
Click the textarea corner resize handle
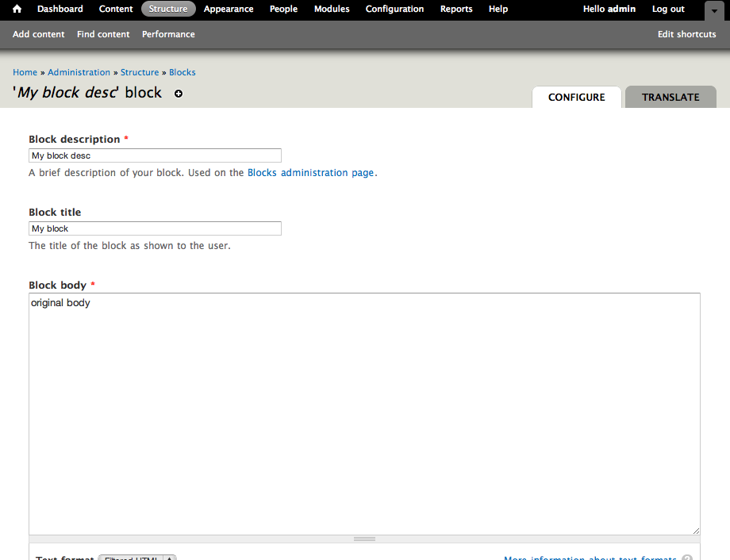pyautogui.click(x=695, y=530)
